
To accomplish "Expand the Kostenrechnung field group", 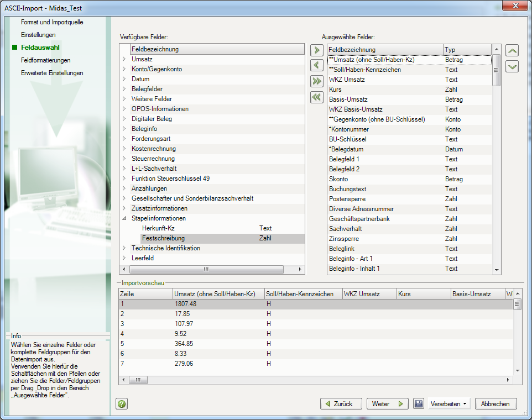I will pos(124,149).
